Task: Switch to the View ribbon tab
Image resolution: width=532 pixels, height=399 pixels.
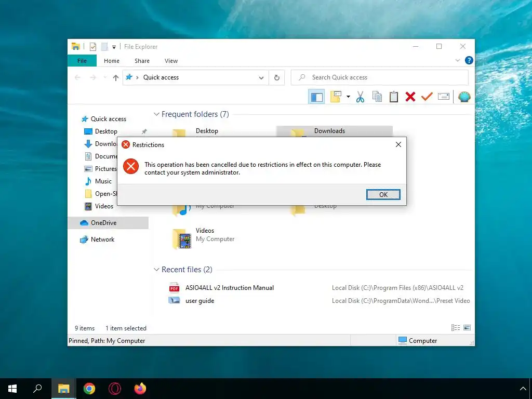Action: (171, 61)
